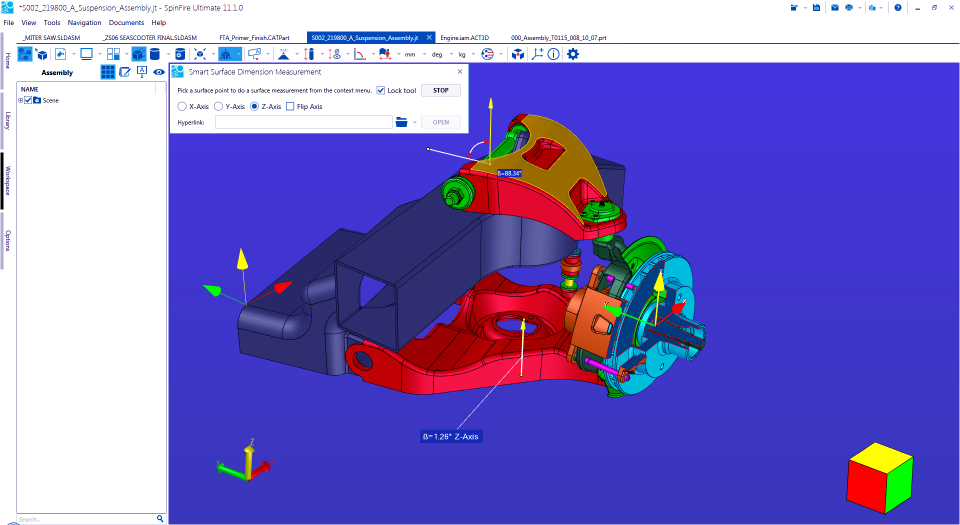The image size is (960, 525).
Task: Uncheck the Lock tool checkbox
Action: (x=381, y=90)
